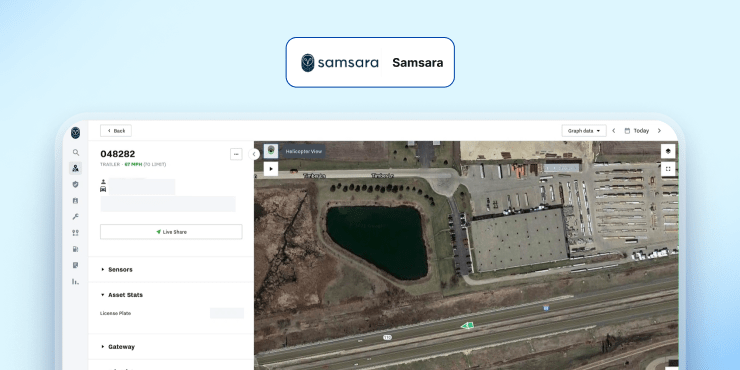Toggle fullscreen map view
The width and height of the screenshot is (740, 370).
pyautogui.click(x=668, y=168)
